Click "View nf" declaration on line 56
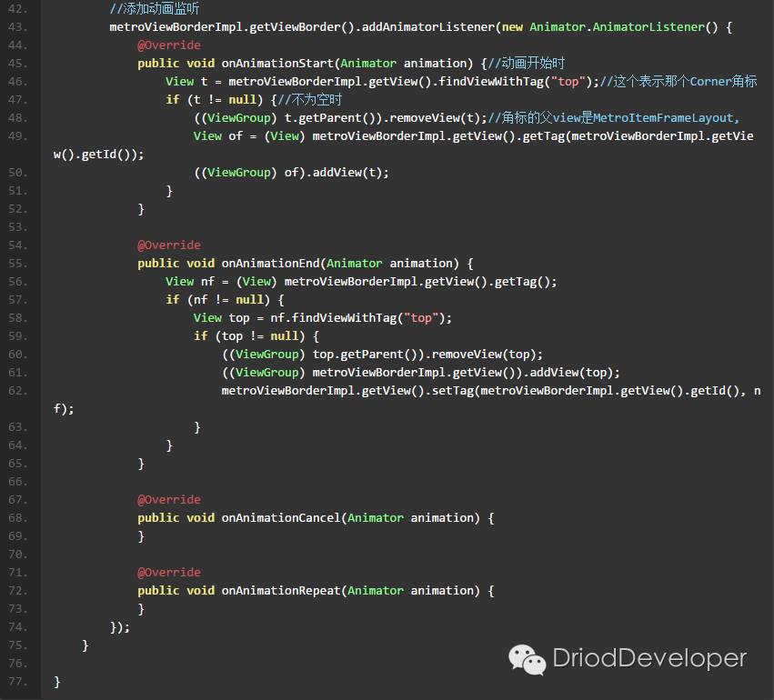This screenshot has width=774, height=700. tap(190, 282)
